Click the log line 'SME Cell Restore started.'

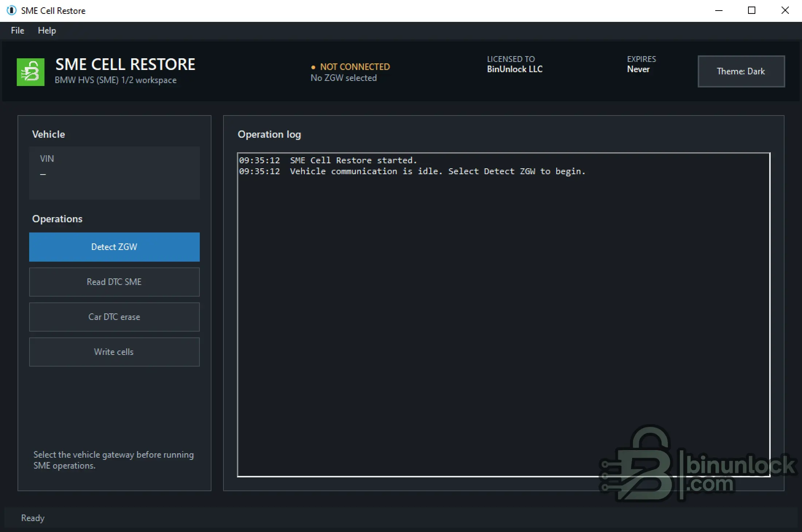(328, 160)
